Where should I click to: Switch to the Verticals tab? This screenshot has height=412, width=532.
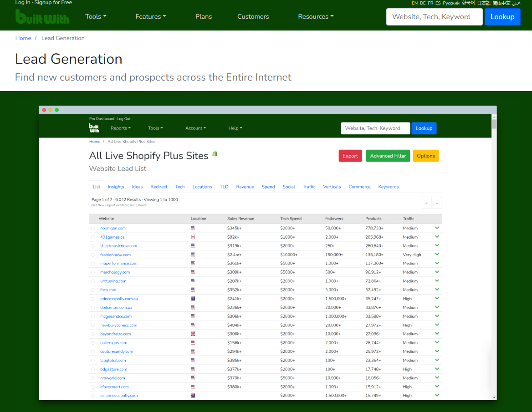tap(332, 187)
